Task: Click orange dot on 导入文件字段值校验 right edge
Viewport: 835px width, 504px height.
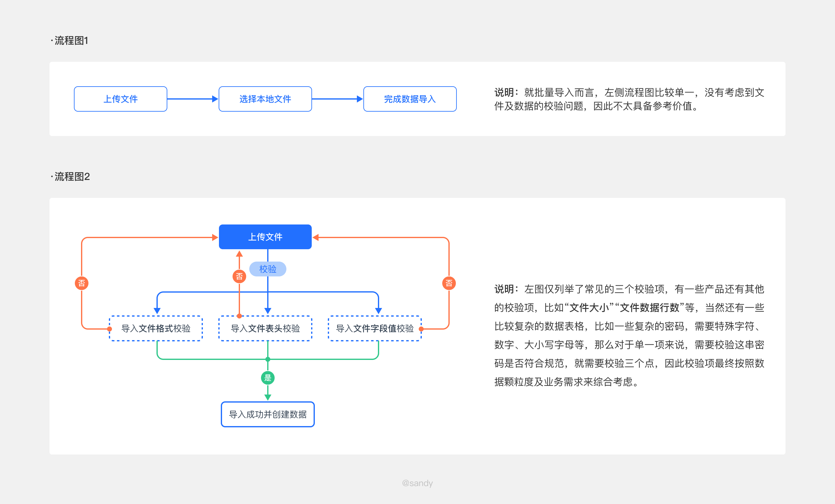Action: click(421, 329)
